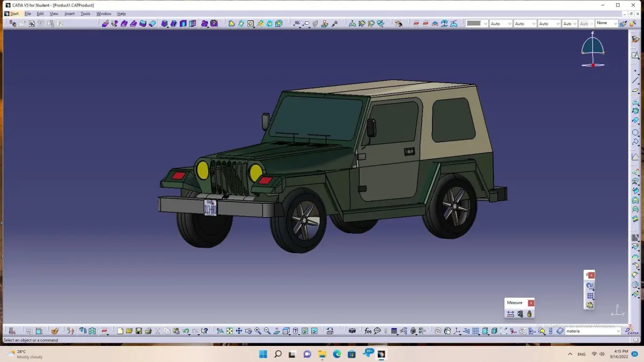Image resolution: width=644 pixels, height=362 pixels.
Task: Click the Painter brush icon
Action: pos(623,24)
